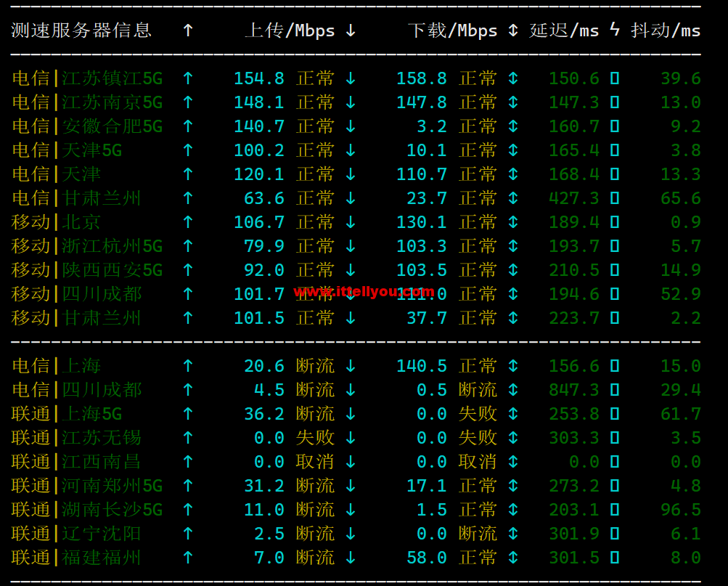Screen dimensions: 728x586
Task: Click the 延迟/ms column header
Action: pyautogui.click(x=564, y=30)
